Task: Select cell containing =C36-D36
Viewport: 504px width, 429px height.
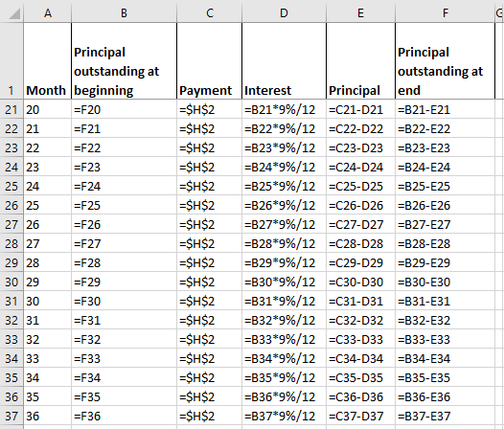Action: tap(360, 396)
